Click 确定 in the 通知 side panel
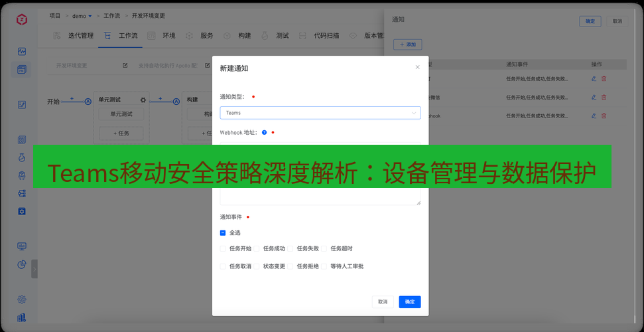The image size is (644, 332). pyautogui.click(x=590, y=21)
